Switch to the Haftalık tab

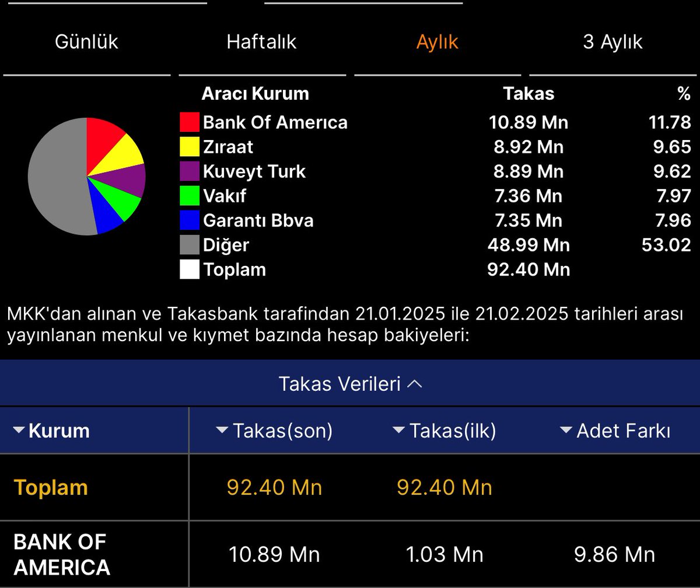click(x=261, y=43)
